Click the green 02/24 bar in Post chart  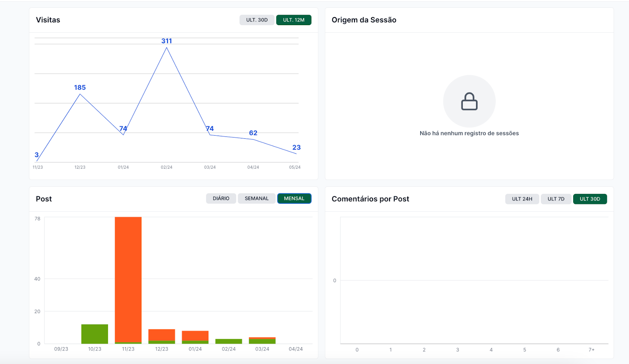[229, 341]
